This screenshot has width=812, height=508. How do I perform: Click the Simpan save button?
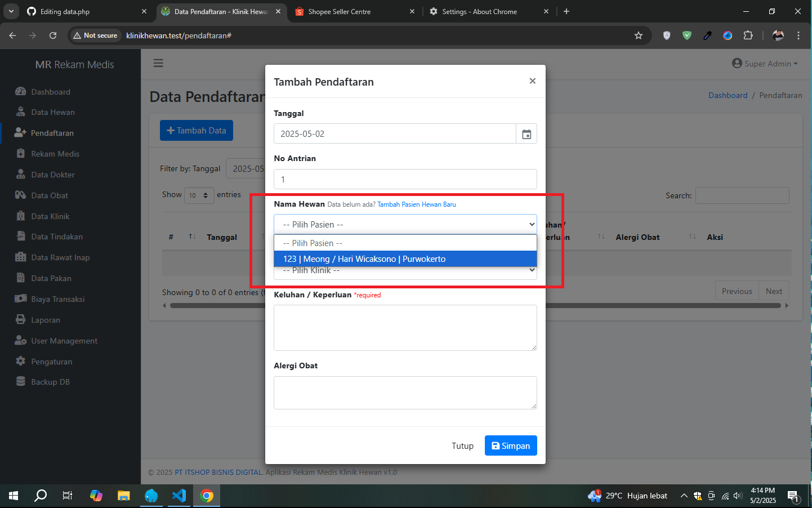[x=510, y=445]
